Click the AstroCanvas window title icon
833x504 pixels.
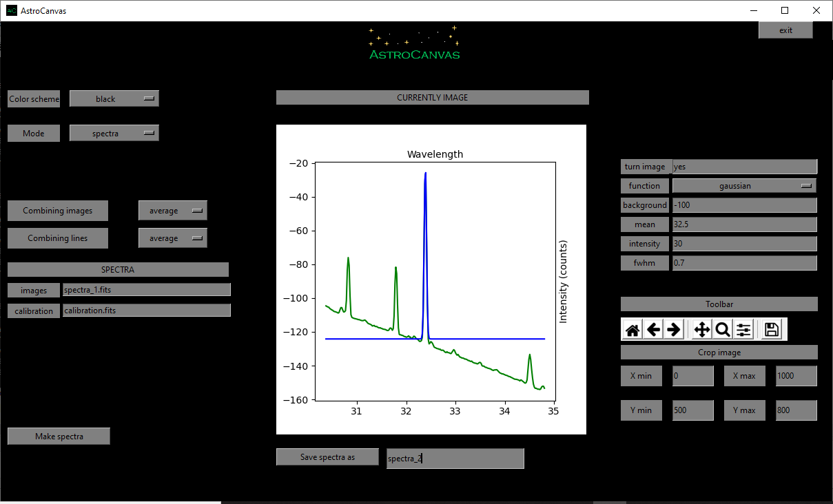point(12,10)
